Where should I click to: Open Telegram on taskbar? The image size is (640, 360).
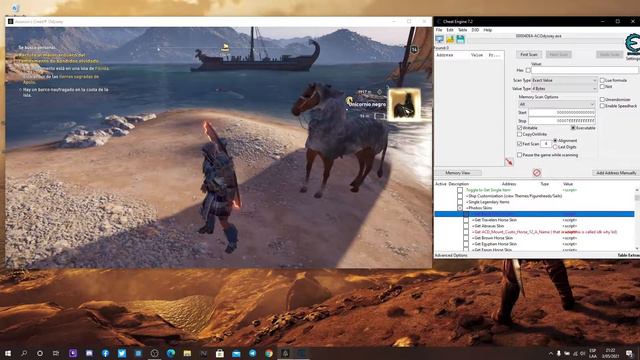coord(252,353)
